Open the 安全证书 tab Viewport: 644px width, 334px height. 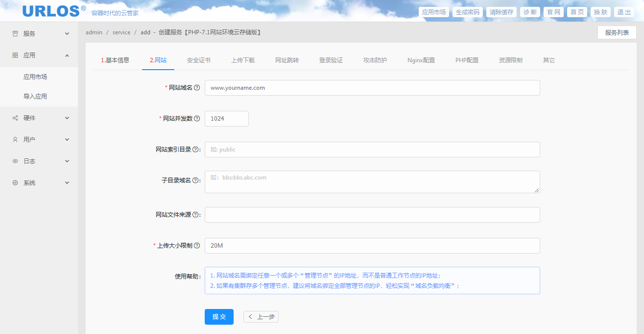pos(199,60)
